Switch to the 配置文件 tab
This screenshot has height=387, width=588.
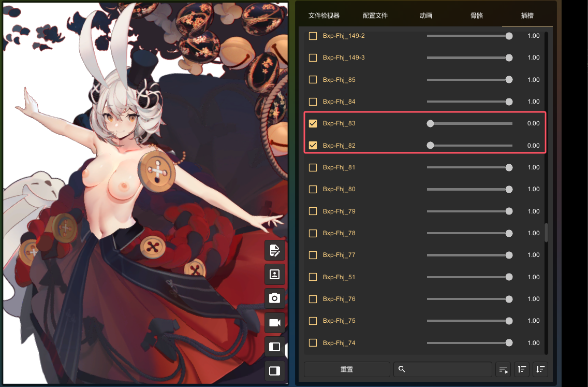pos(375,16)
